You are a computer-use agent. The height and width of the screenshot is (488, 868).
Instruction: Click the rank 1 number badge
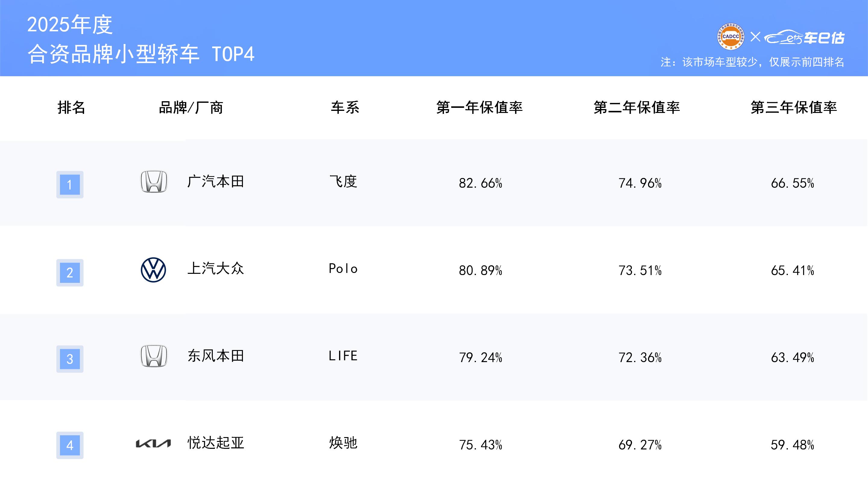[x=70, y=185]
